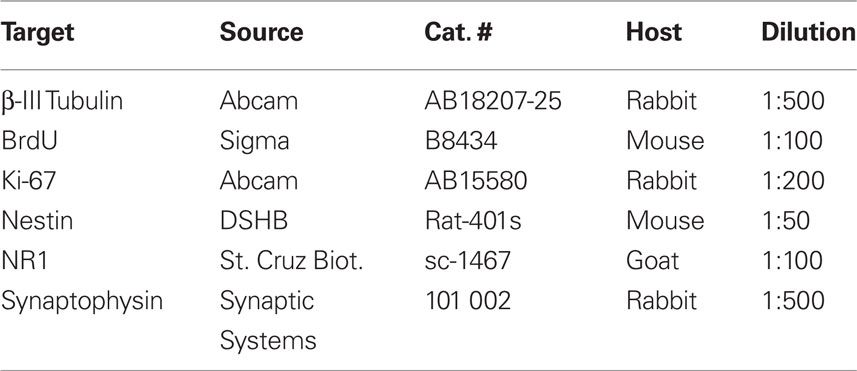Select the Ki-67 target cell
857x371 pixels.
(x=28, y=181)
